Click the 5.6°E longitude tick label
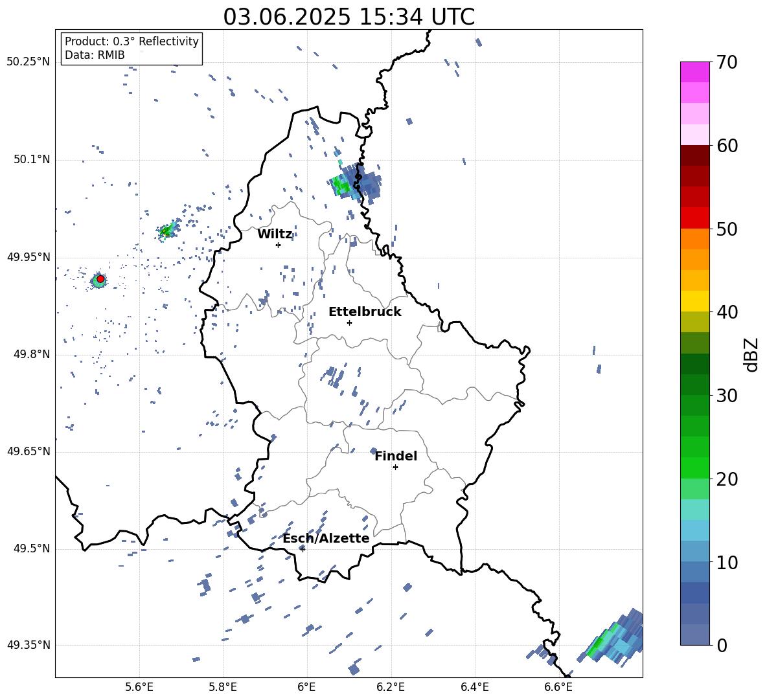This screenshot has height=700, width=767. click(x=139, y=688)
